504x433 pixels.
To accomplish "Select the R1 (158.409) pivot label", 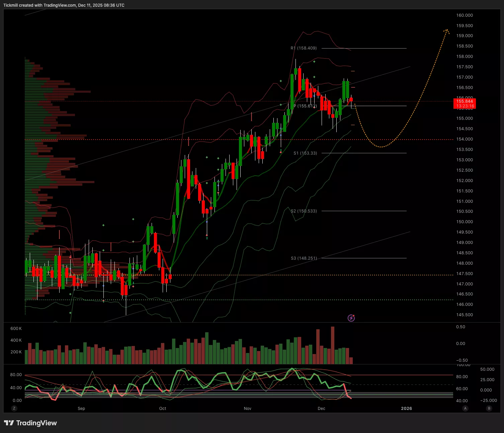I will (304, 48).
